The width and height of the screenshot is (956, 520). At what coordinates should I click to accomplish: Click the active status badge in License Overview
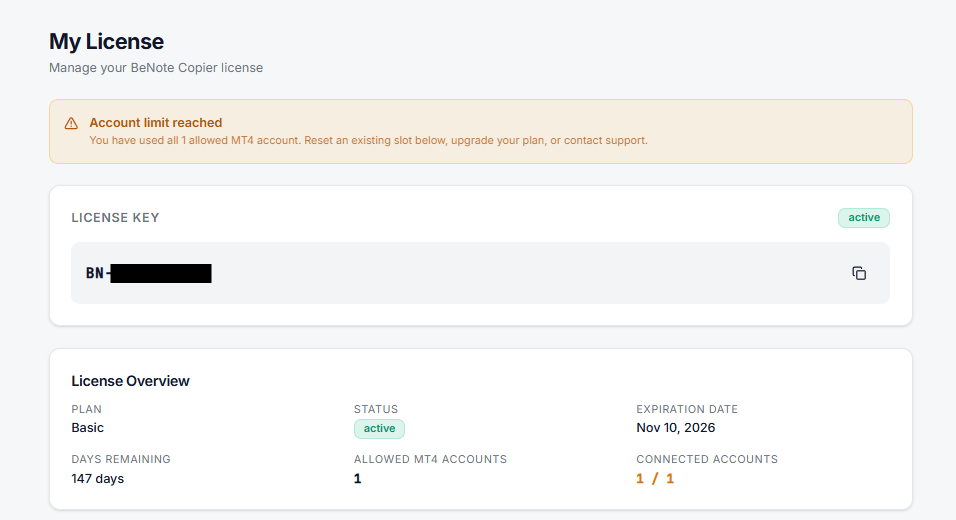(x=379, y=429)
